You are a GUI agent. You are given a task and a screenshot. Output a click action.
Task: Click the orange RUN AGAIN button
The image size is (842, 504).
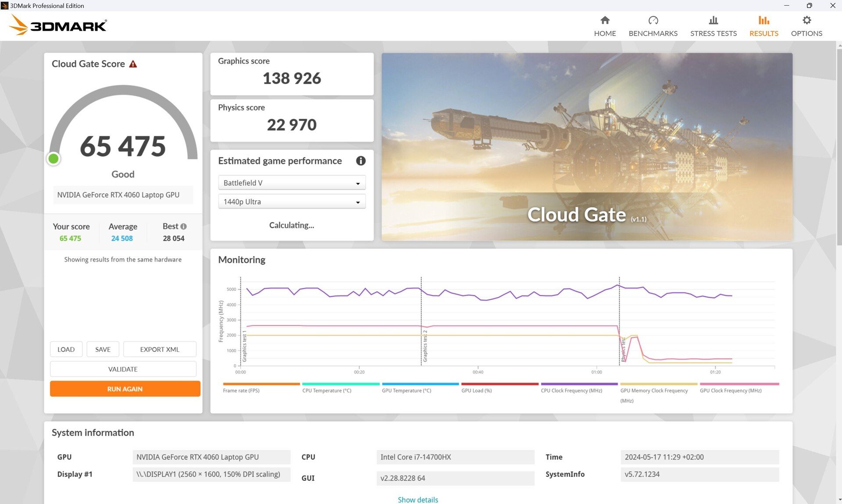point(125,389)
